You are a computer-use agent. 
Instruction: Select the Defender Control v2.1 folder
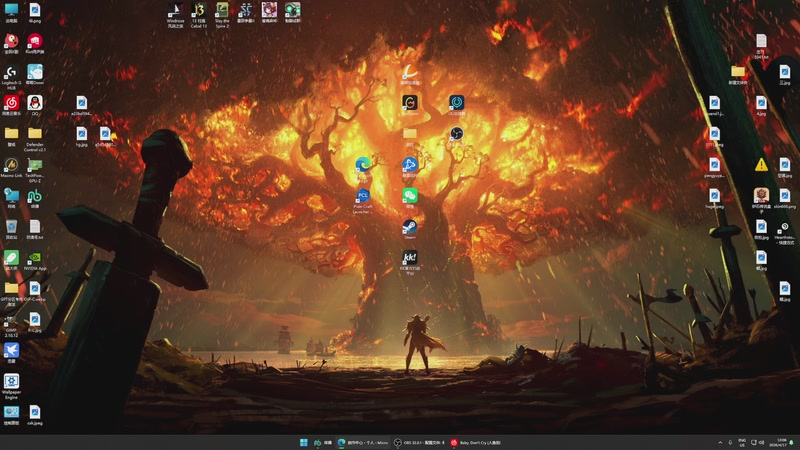coord(35,139)
